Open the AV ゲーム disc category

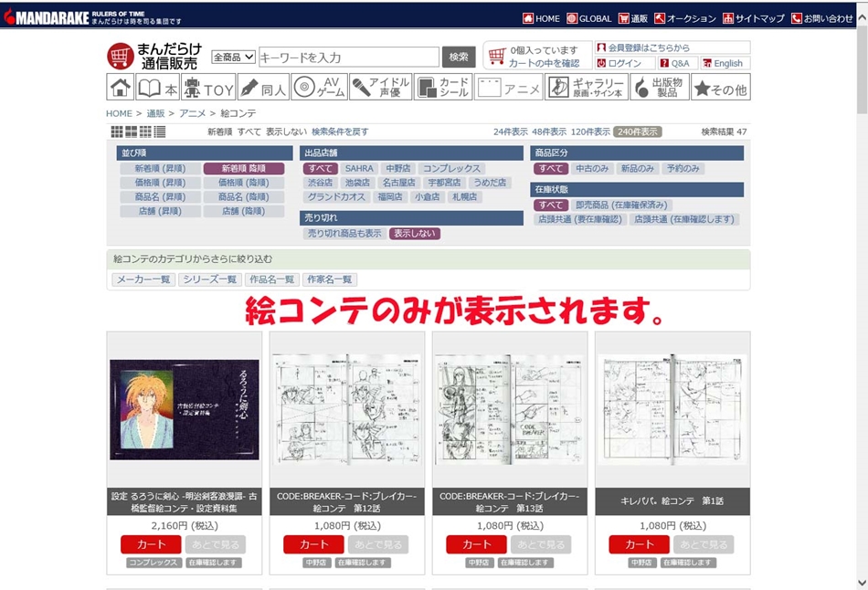(320, 87)
